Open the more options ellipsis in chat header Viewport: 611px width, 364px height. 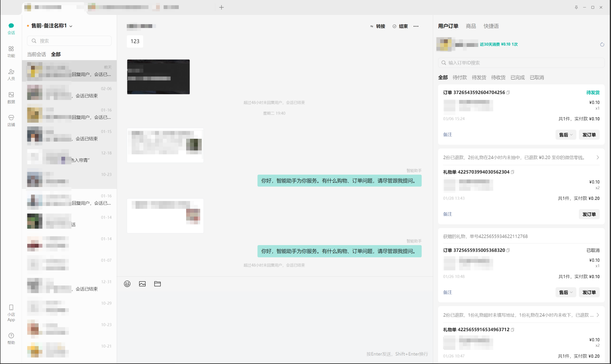[416, 26]
